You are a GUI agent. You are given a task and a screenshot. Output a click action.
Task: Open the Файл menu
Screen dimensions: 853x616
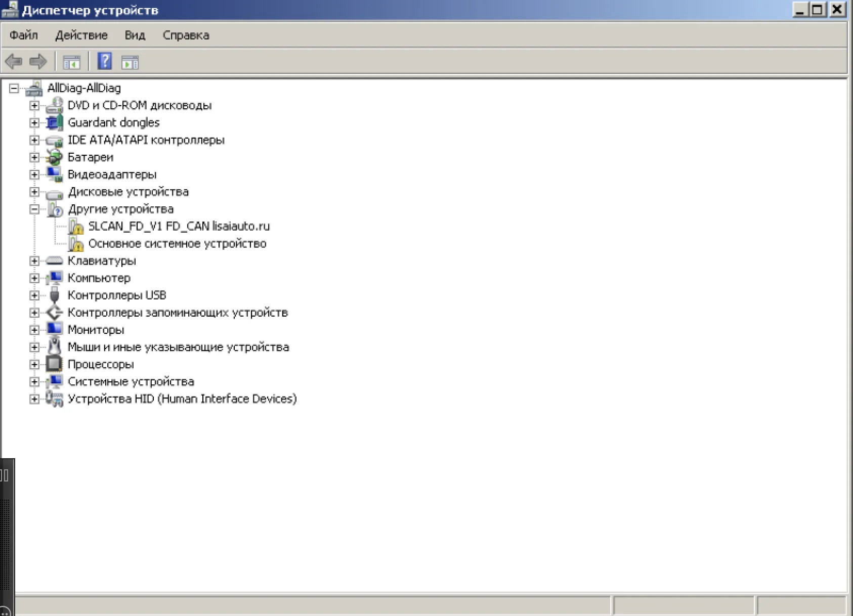24,35
